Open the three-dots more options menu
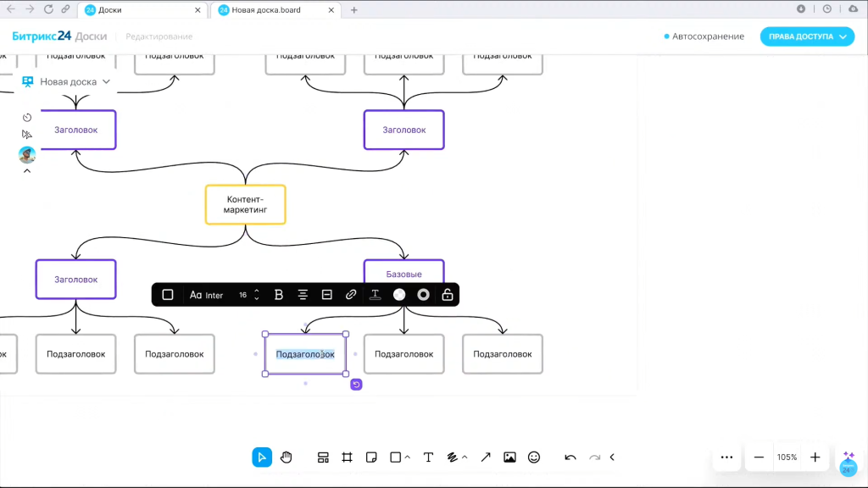 [726, 457]
